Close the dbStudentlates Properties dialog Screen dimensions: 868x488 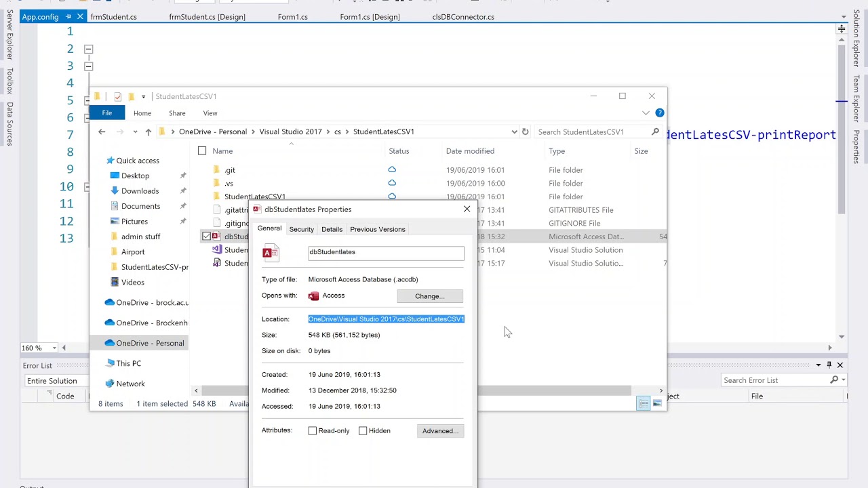click(467, 209)
